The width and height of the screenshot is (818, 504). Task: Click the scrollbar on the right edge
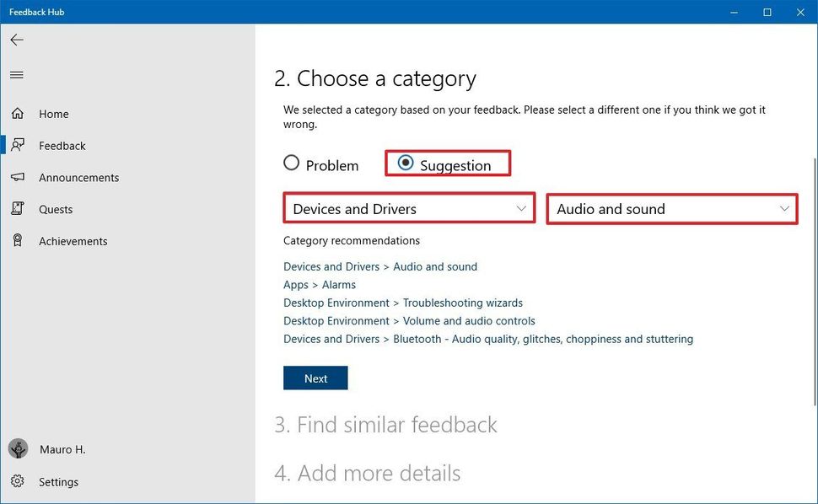click(x=813, y=211)
